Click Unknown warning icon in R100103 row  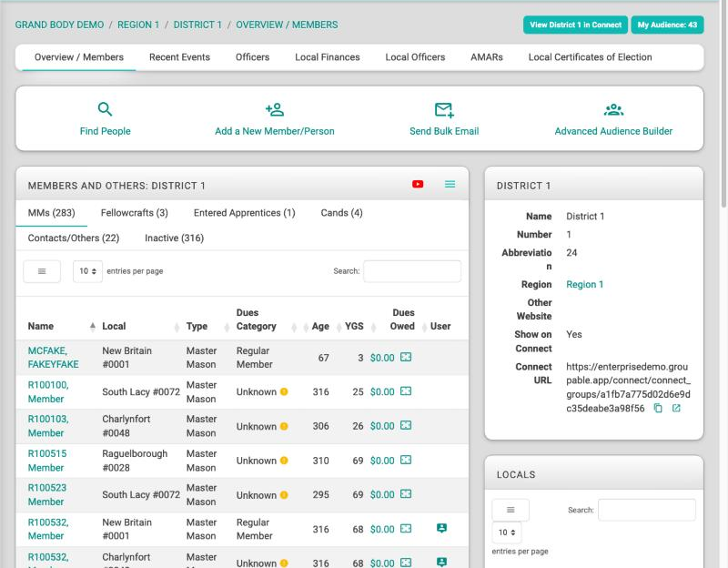pos(284,426)
